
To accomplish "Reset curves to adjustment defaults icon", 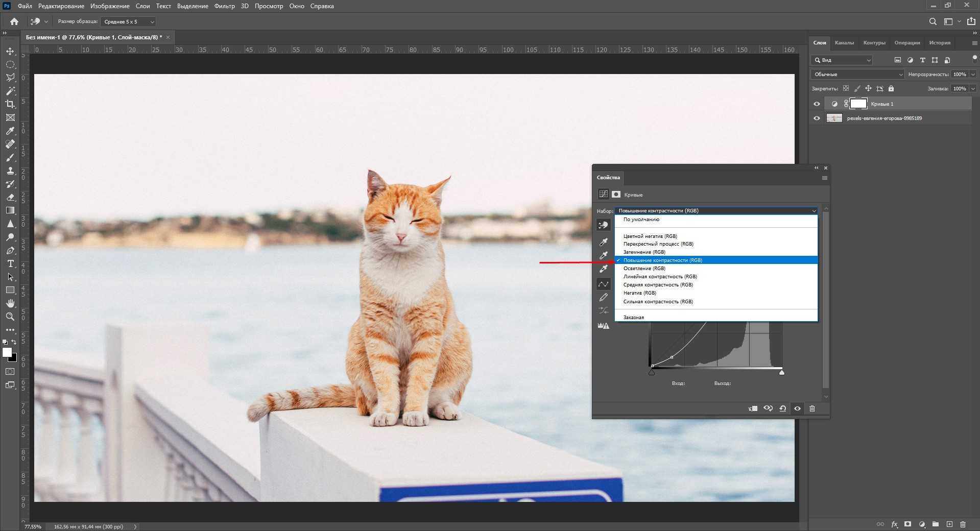I will tap(782, 408).
